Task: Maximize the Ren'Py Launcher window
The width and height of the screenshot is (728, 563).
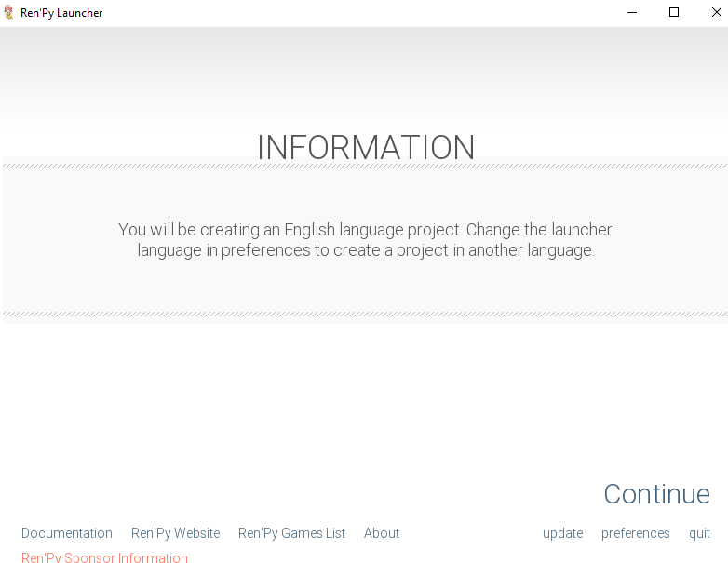Action: 674,12
